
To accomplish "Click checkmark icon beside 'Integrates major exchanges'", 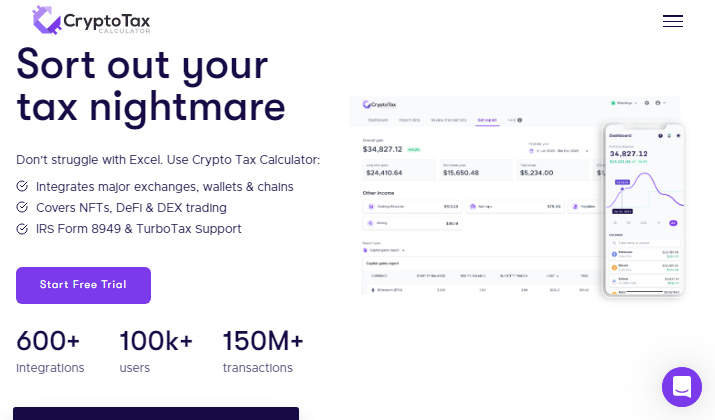I will pos(22,186).
